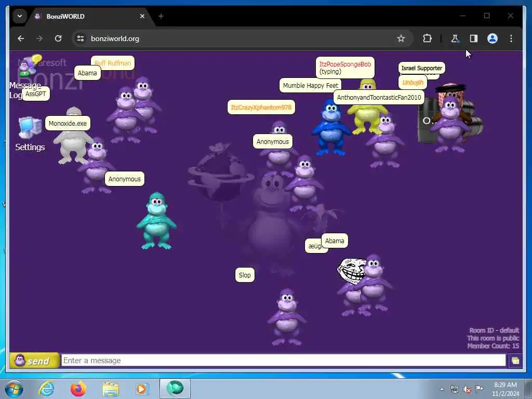Viewport: 532px width, 399px height.
Task: Click the Slop name tag
Action: [245, 275]
